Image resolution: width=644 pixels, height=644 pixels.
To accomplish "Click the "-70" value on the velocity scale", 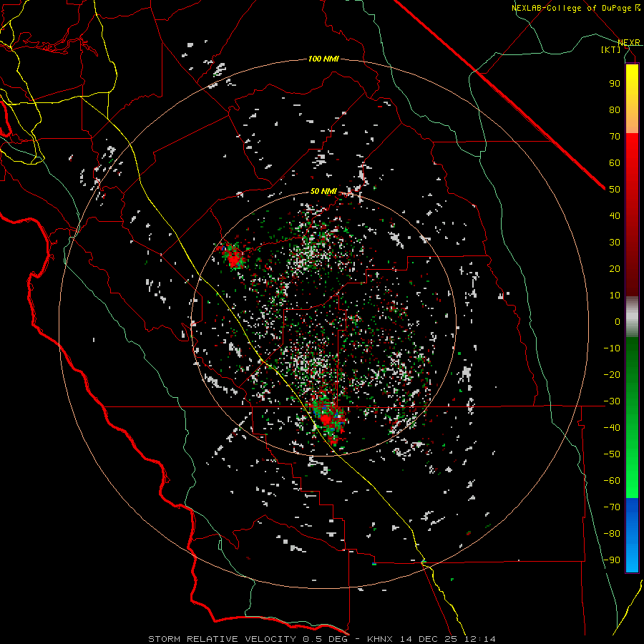I will tap(612, 507).
